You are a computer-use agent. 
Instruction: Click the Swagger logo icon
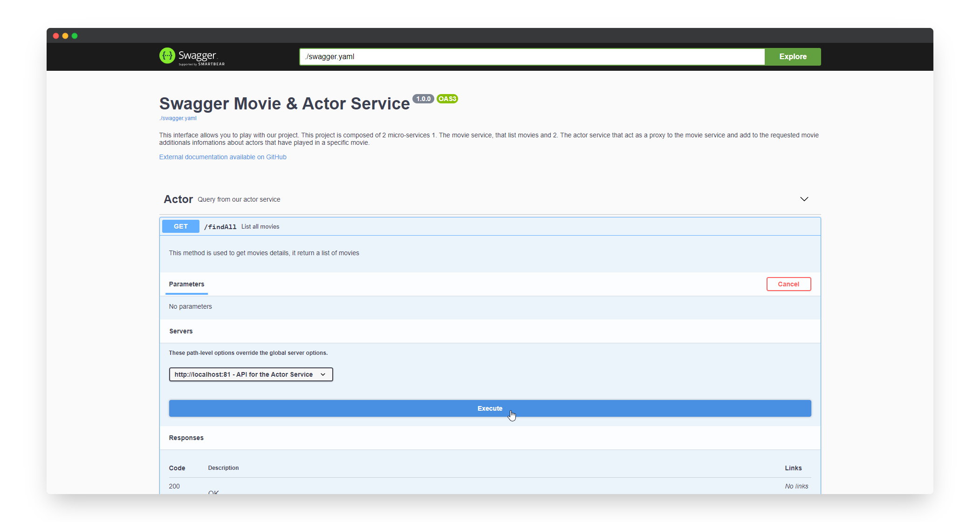pyautogui.click(x=167, y=56)
